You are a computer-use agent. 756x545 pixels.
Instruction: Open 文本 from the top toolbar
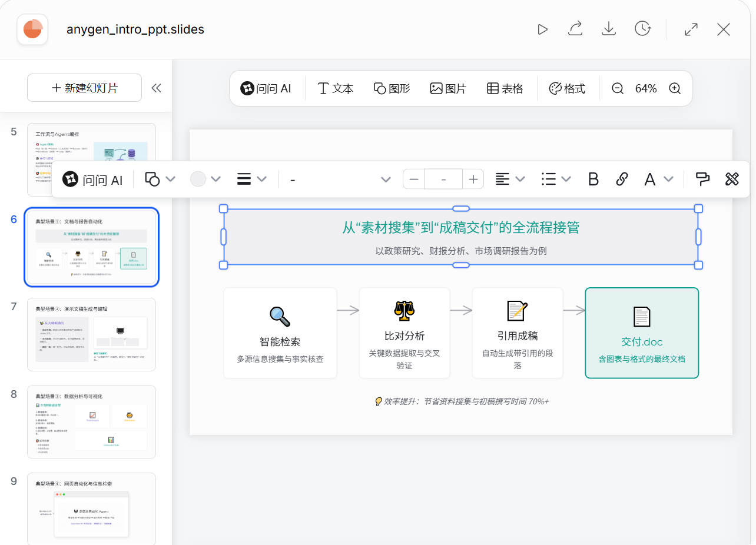pyautogui.click(x=334, y=88)
